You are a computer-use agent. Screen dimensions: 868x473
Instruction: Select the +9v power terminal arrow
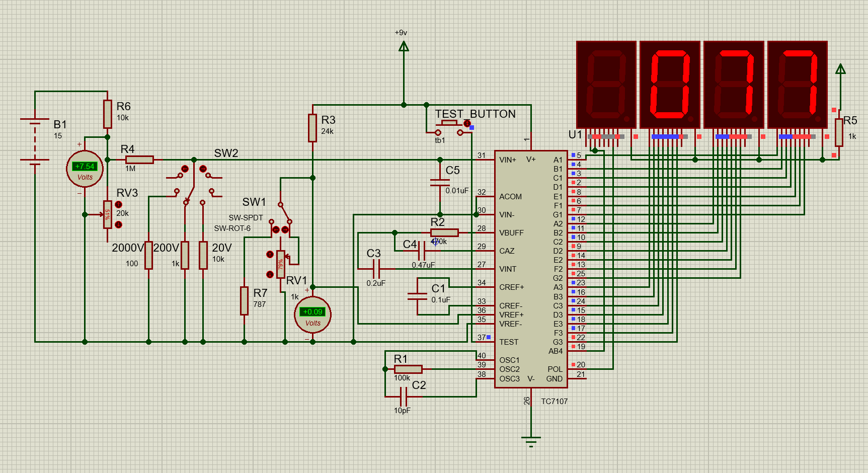[404, 47]
